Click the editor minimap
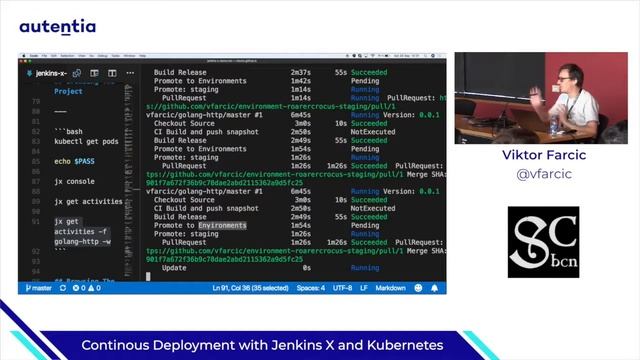This screenshot has width=640, height=360. (x=129, y=180)
